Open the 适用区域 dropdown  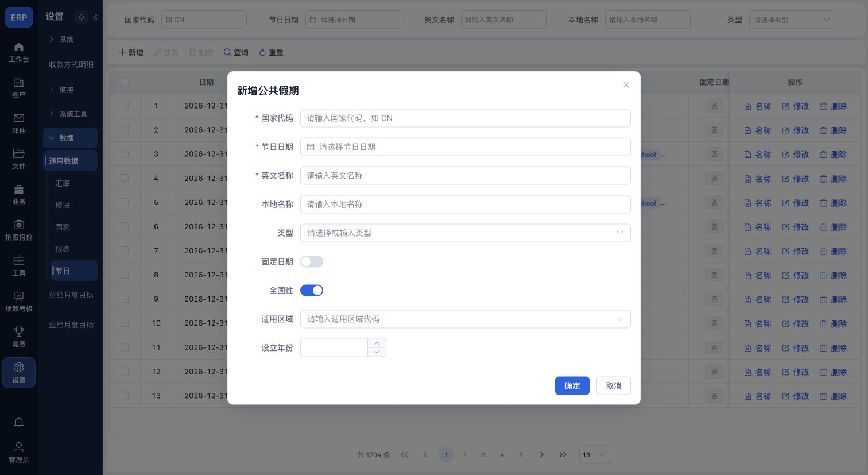466,319
